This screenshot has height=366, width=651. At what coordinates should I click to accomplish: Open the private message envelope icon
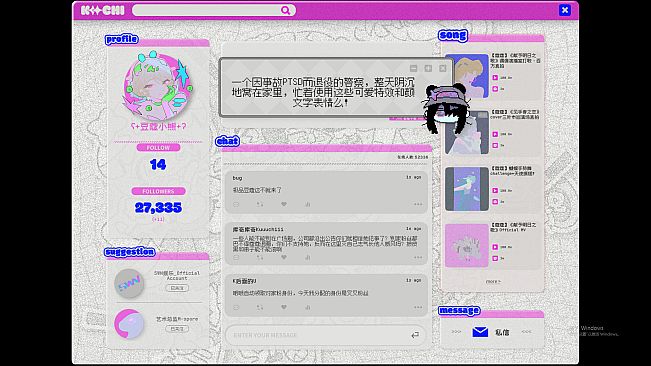480,332
